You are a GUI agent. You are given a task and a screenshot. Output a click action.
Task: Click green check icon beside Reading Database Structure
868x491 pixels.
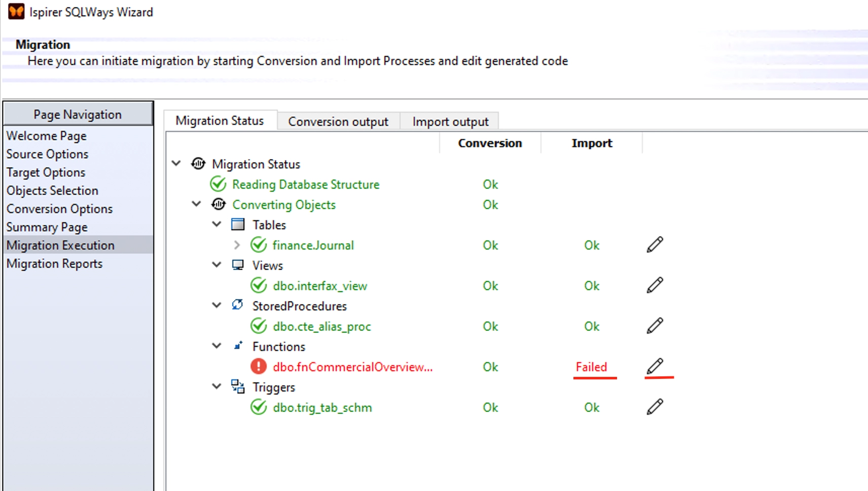(x=218, y=184)
